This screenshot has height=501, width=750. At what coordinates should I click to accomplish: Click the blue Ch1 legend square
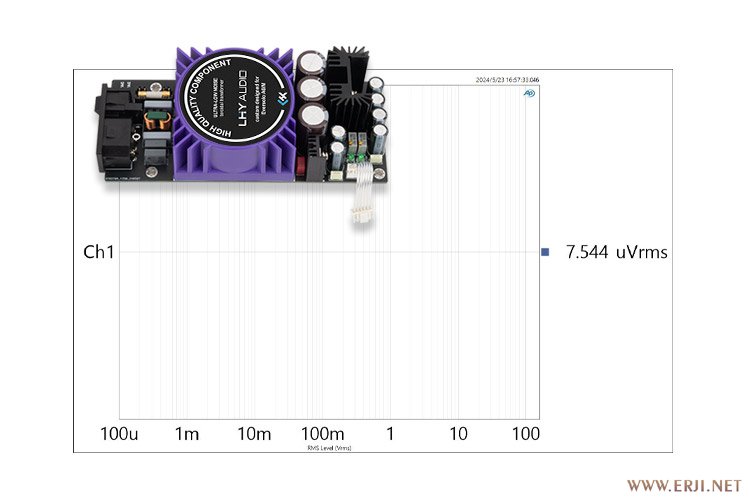point(545,253)
